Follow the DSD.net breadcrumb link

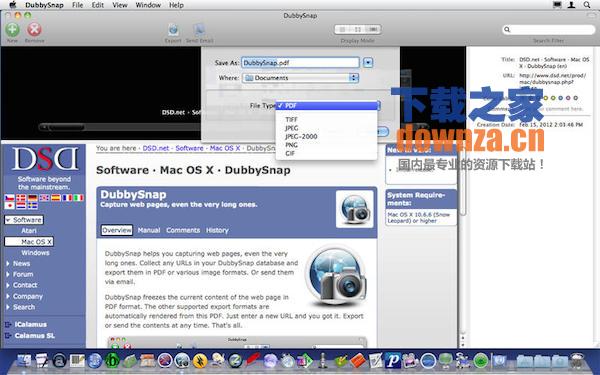156,148
